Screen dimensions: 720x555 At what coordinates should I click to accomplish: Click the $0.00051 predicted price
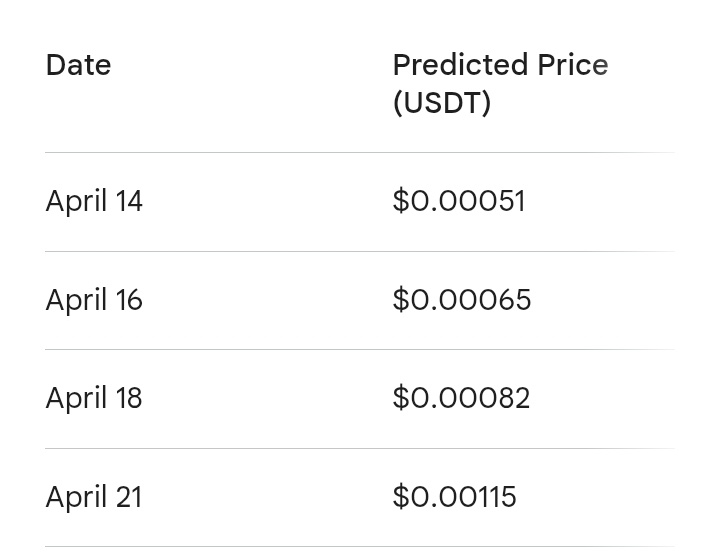pos(459,201)
